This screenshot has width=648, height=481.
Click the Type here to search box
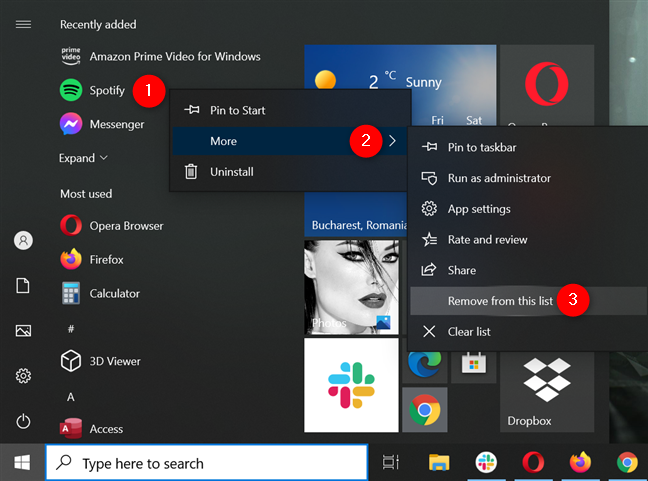point(208,463)
